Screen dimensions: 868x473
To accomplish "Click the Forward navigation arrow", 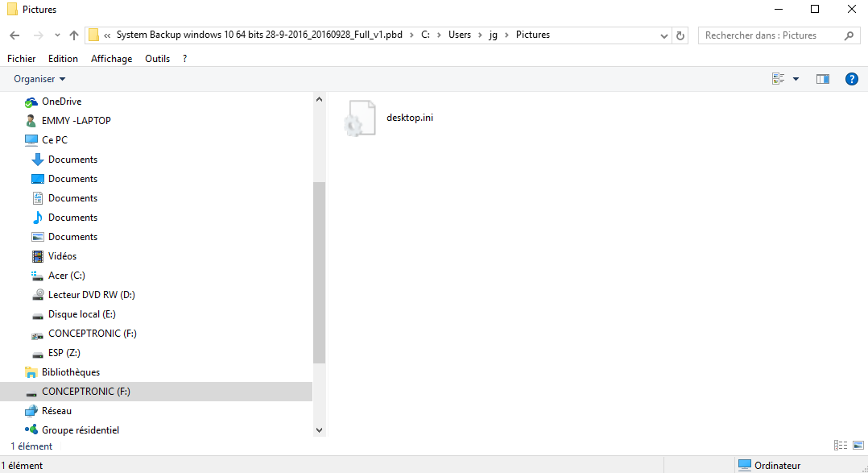I will [38, 35].
